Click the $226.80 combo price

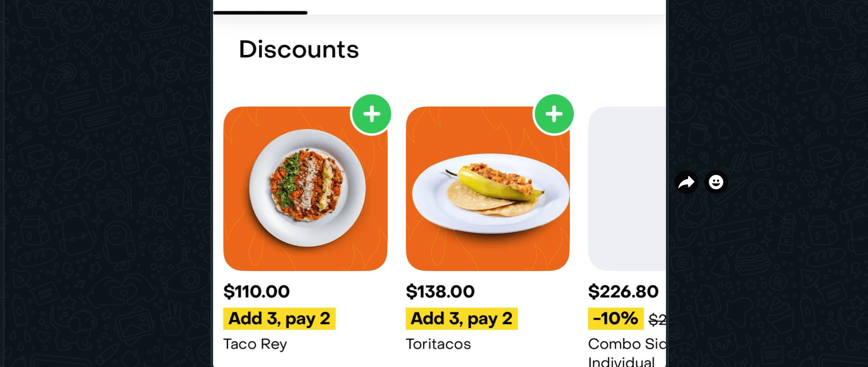coord(623,291)
